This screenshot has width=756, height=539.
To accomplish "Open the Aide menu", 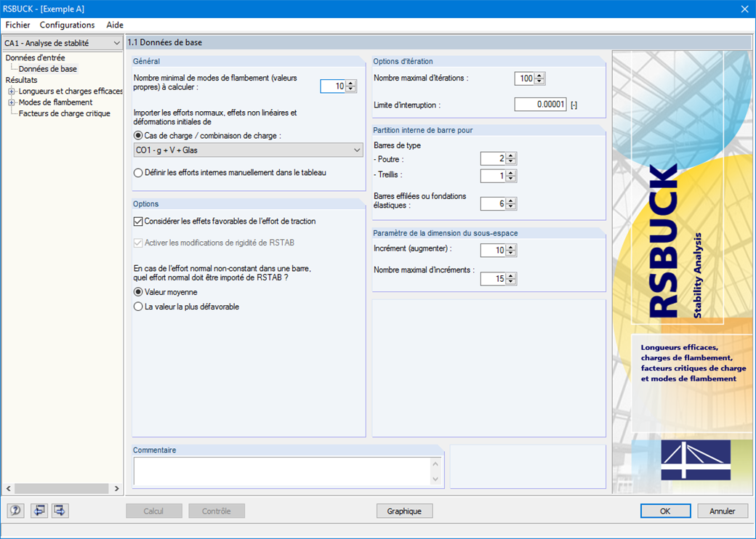I will [x=115, y=25].
